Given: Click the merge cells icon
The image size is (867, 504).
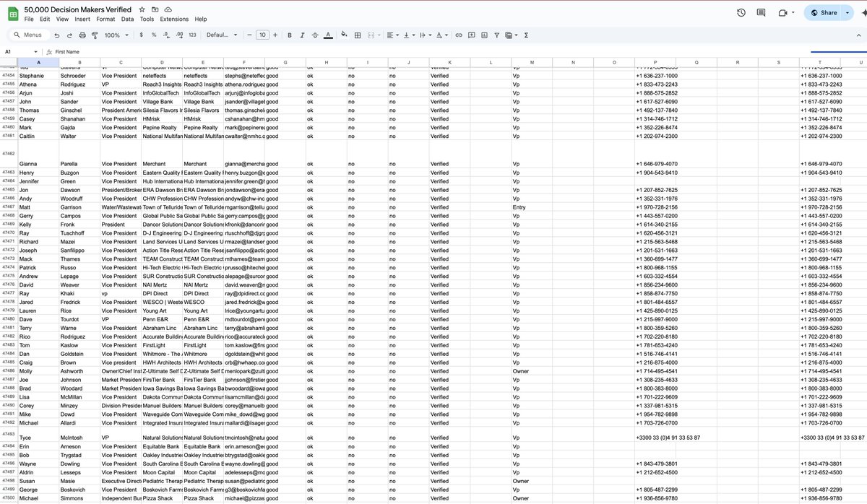Looking at the screenshot, I should (x=372, y=35).
